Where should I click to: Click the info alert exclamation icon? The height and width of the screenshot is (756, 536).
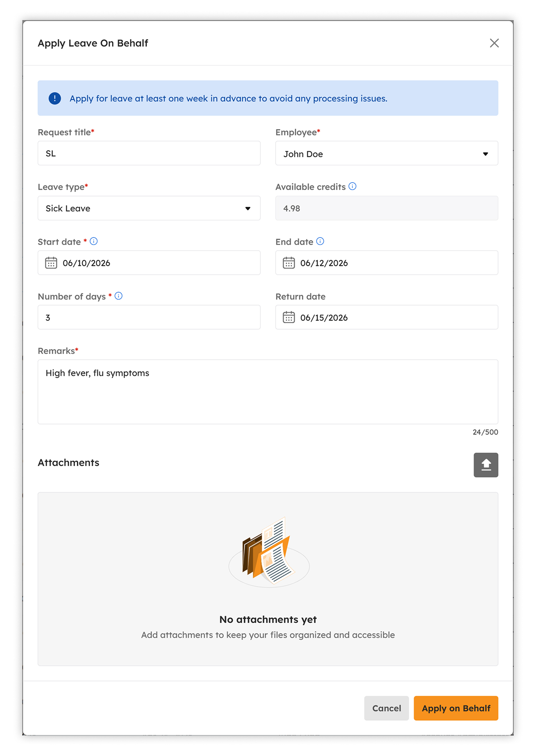55,98
